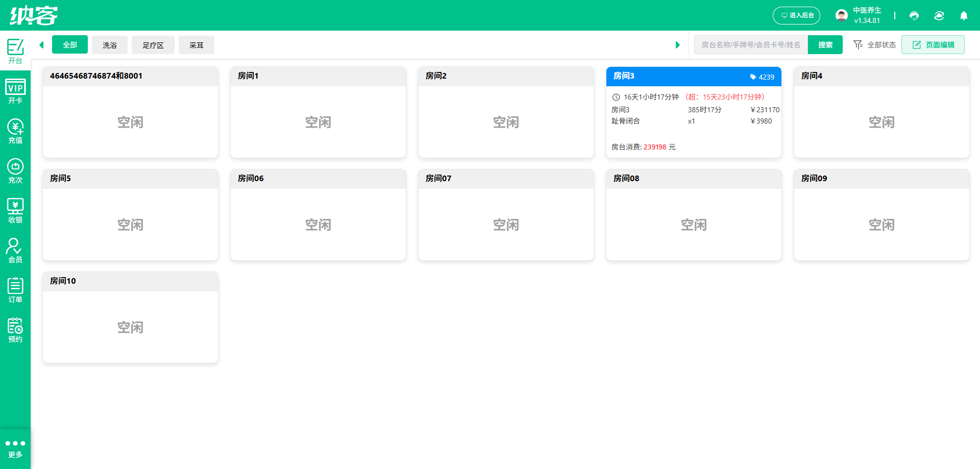
Task: Click the refresh sync icon in header
Action: 939,16
